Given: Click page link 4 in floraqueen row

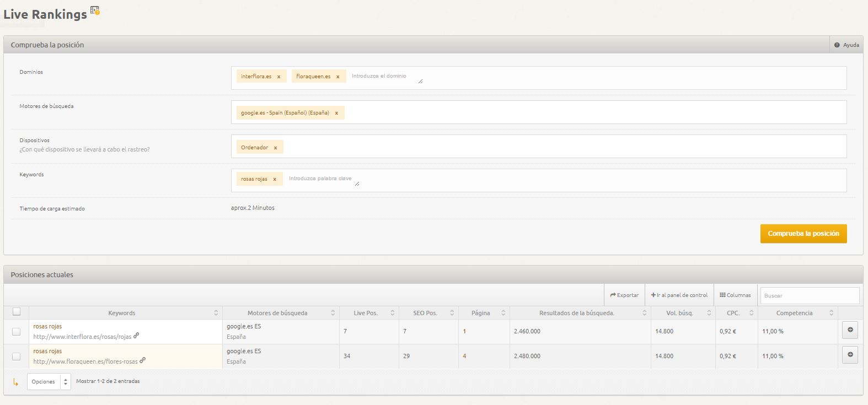Looking at the screenshot, I should coord(464,356).
